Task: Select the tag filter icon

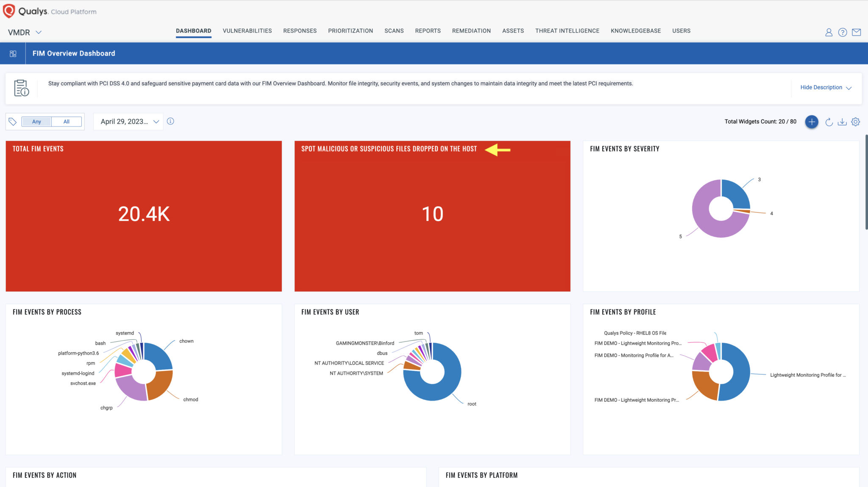Action: (x=13, y=121)
